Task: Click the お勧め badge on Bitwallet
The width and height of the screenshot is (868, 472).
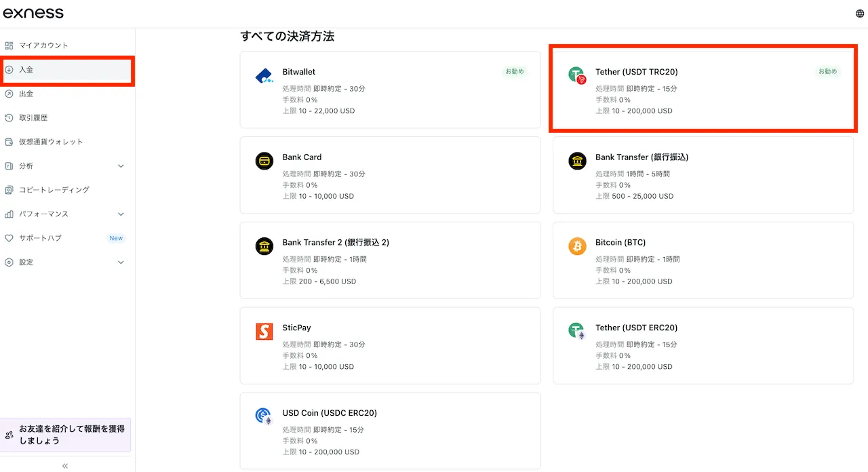Action: [514, 71]
